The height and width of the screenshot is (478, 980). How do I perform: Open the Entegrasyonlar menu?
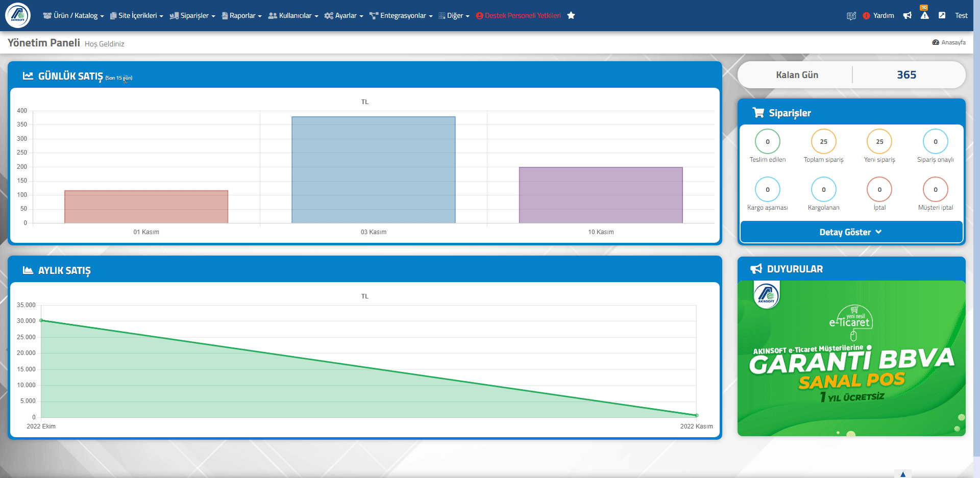[401, 16]
